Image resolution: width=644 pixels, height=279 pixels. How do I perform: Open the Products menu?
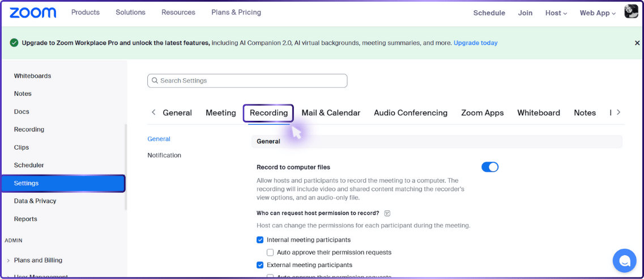click(86, 12)
